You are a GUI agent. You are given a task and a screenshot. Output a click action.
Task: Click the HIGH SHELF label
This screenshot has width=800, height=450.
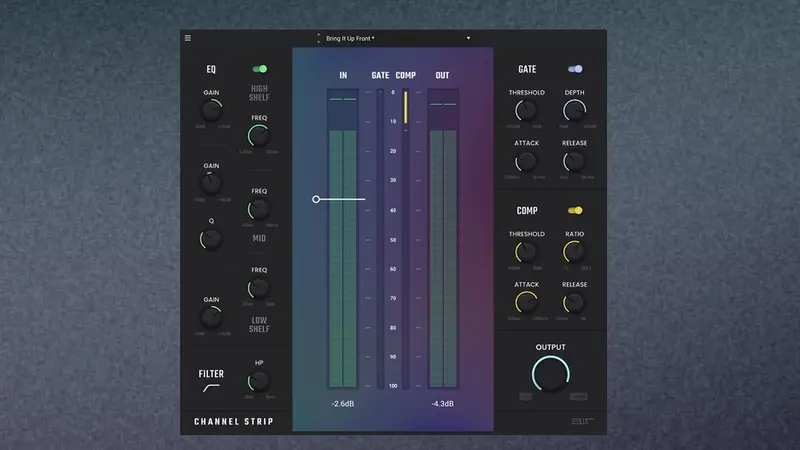259,93
